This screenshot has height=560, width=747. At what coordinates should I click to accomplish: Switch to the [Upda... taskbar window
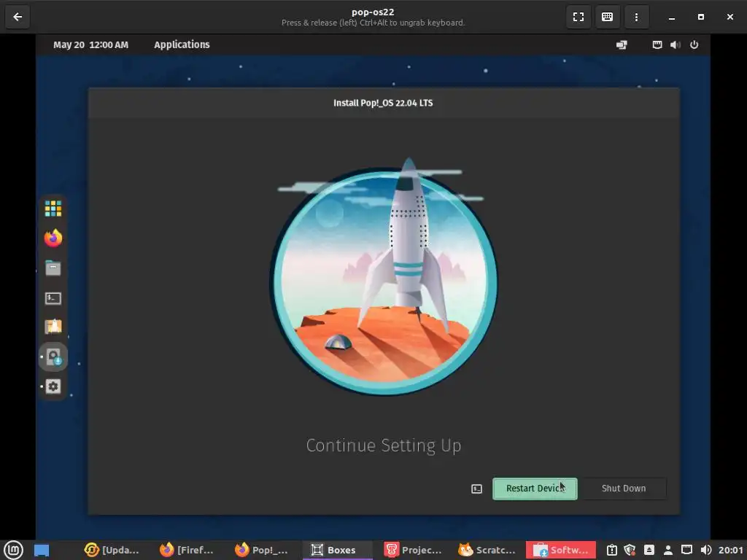click(x=112, y=550)
